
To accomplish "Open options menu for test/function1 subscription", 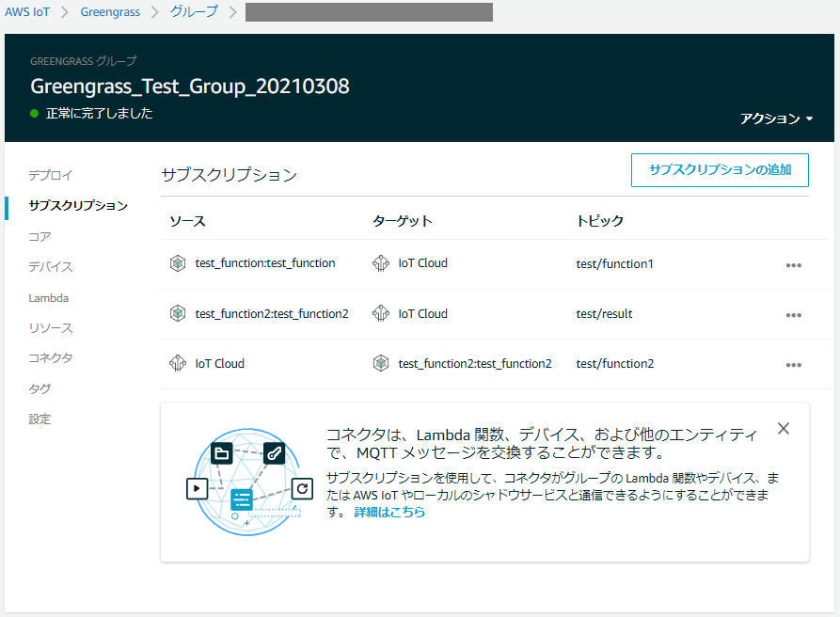I will pos(793,265).
